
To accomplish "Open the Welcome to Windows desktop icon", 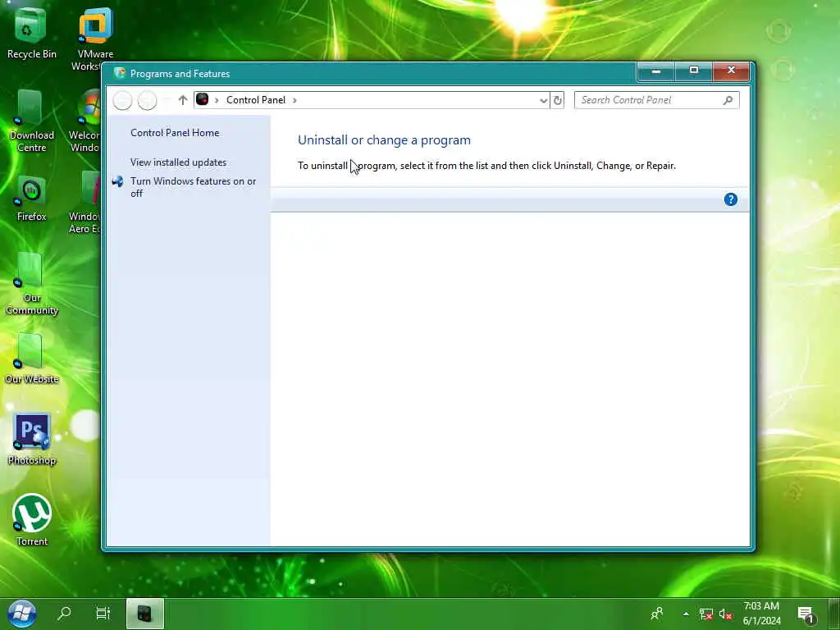I will (x=85, y=121).
